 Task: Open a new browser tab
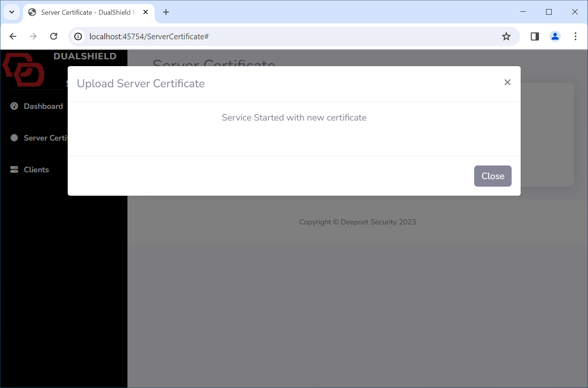(166, 12)
